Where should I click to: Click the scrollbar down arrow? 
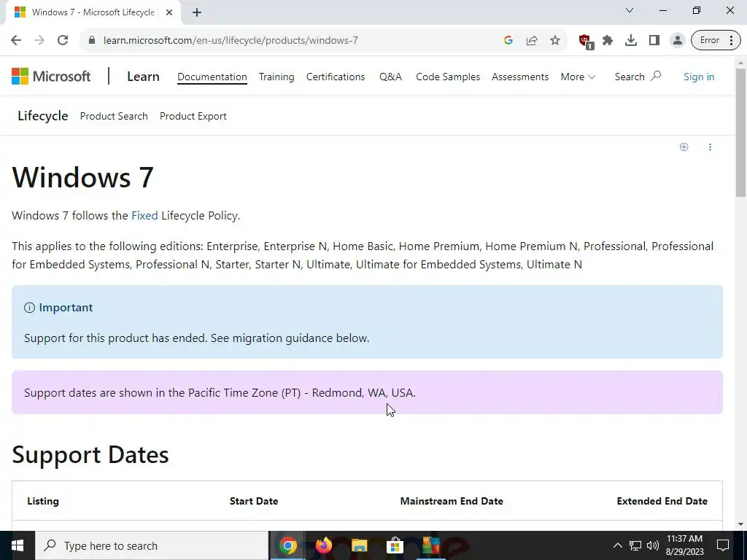pos(740,525)
